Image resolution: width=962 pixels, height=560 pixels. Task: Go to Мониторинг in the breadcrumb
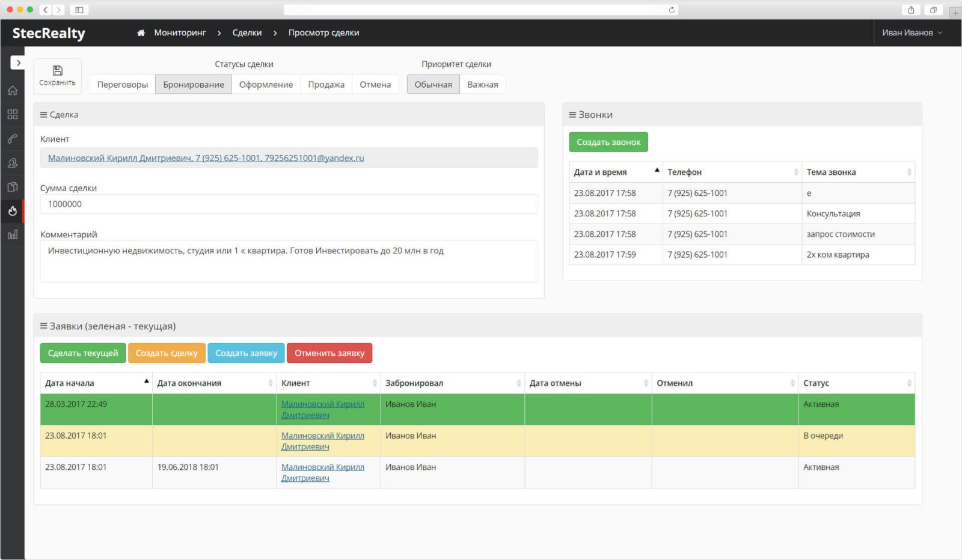click(x=180, y=33)
